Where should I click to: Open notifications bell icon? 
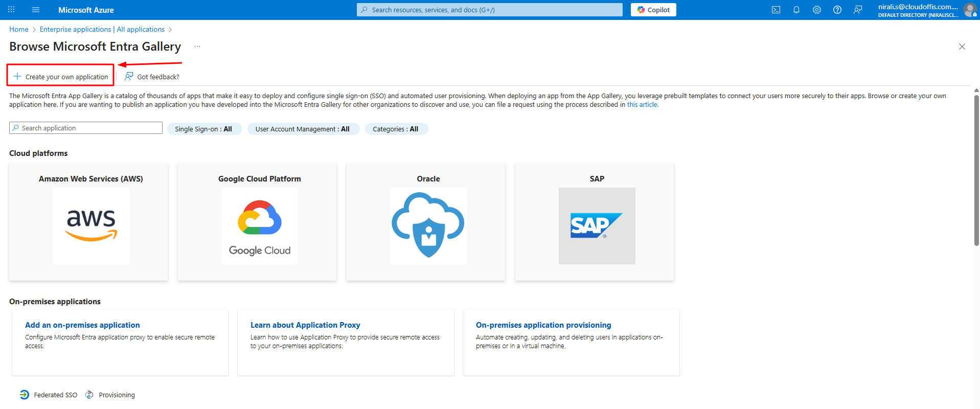(796, 10)
